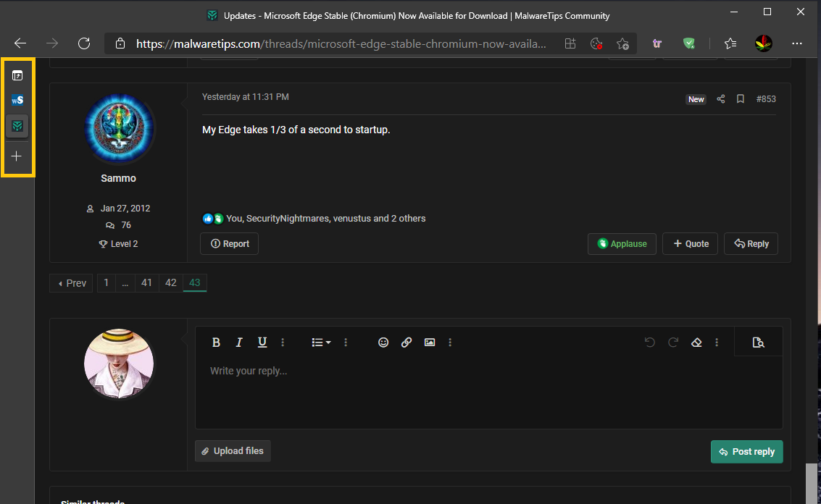This screenshot has height=504, width=821.
Task: Switch to the wS vertical tab
Action: click(17, 100)
